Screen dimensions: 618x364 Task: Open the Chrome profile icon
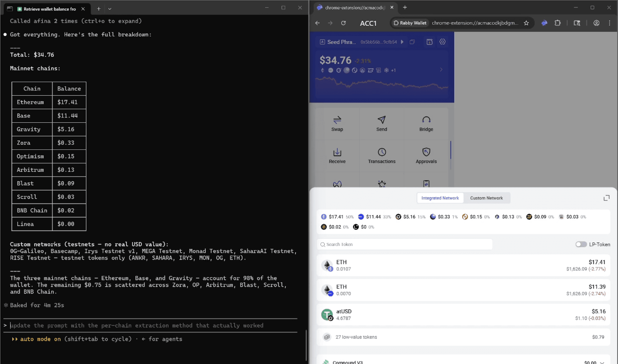pyautogui.click(x=596, y=23)
